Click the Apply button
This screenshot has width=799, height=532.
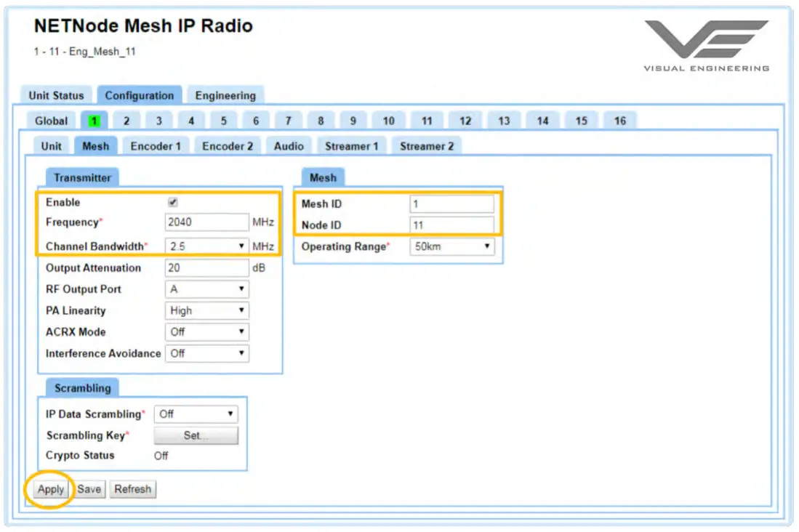point(50,489)
